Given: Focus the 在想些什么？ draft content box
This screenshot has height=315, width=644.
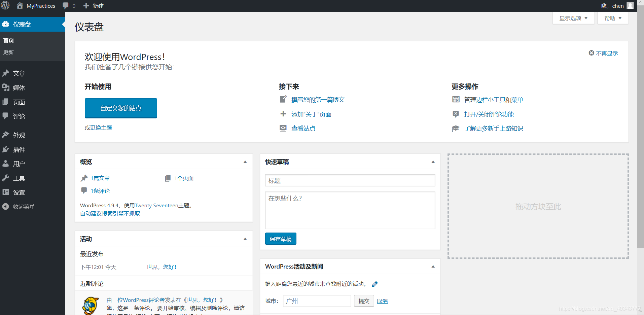Looking at the screenshot, I should [350, 210].
